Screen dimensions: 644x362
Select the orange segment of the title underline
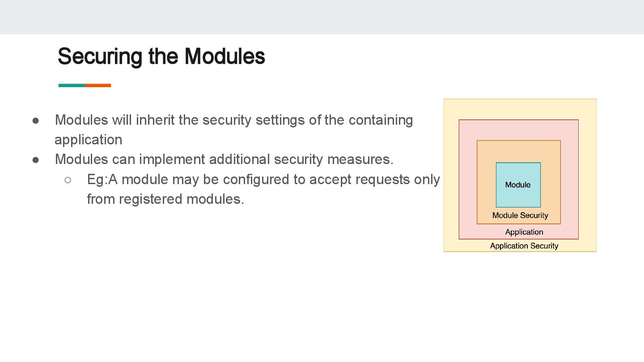click(98, 85)
